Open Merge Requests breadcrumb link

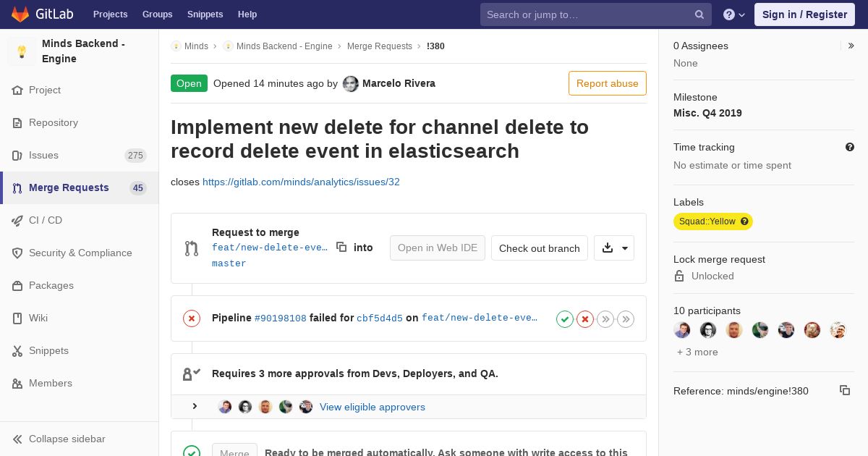pyautogui.click(x=380, y=46)
